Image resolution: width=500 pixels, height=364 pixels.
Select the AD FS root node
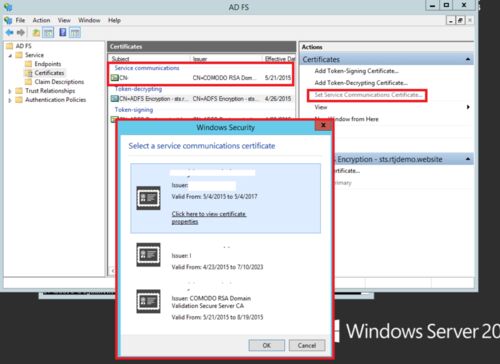coord(23,46)
